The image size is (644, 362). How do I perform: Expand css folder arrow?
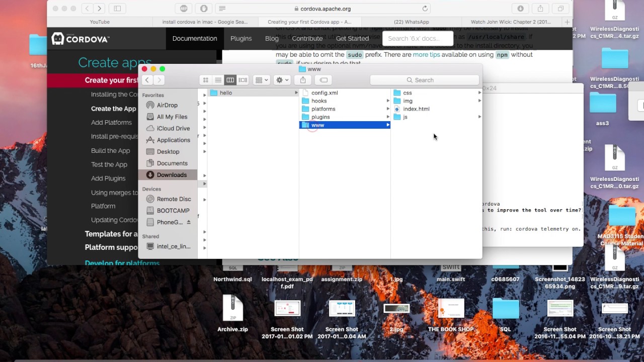(x=479, y=93)
